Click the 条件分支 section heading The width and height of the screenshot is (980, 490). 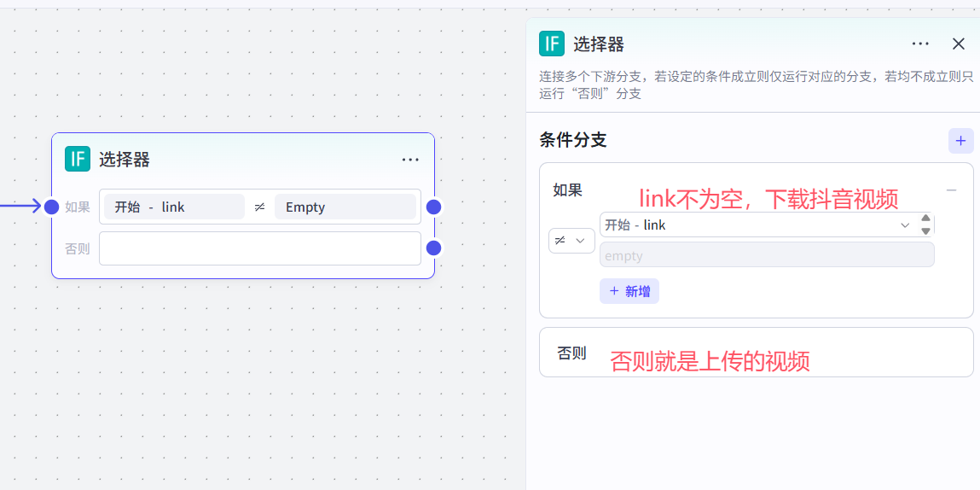[573, 140]
